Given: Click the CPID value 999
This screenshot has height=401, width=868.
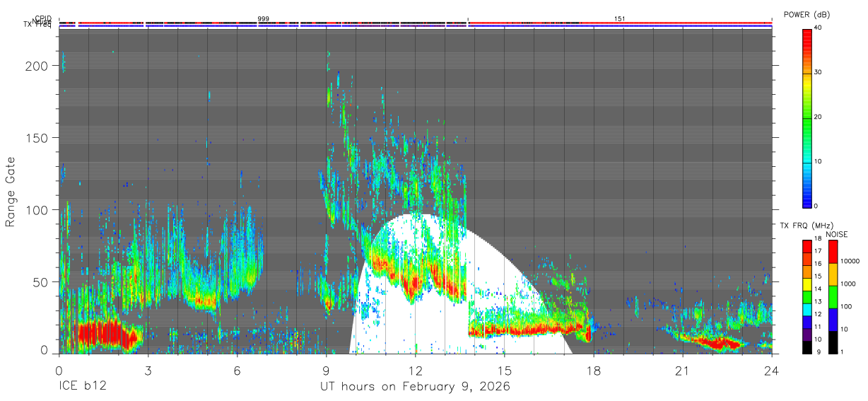Looking at the screenshot, I should coord(263,18).
